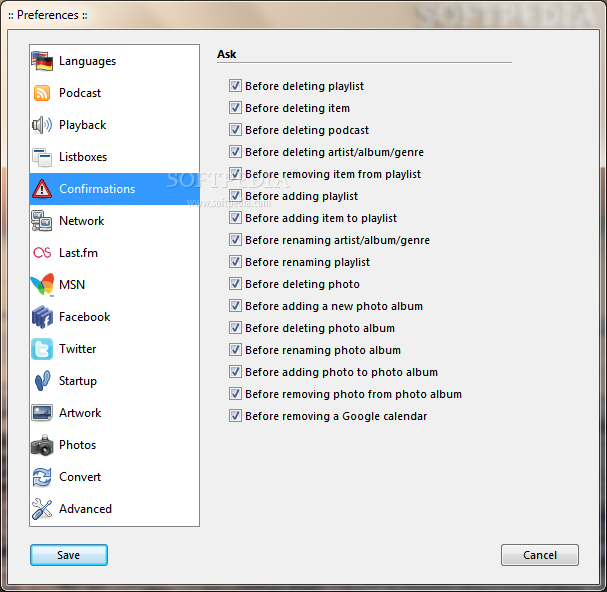Select the Confirmations label in sidebar
The width and height of the screenshot is (607, 592).
[97, 189]
